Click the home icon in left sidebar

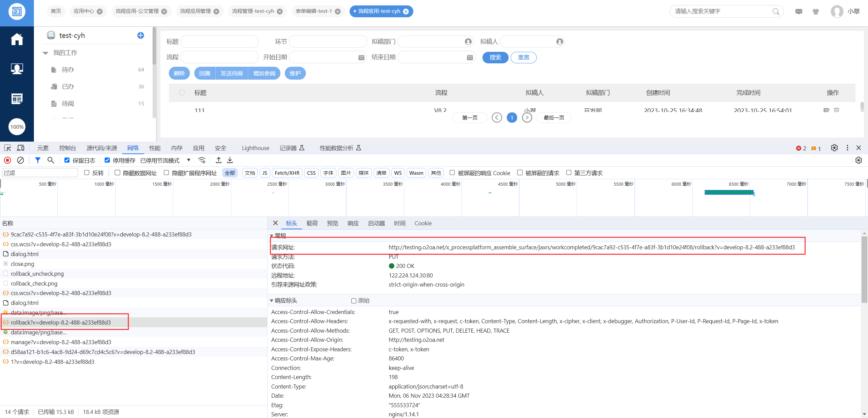point(17,39)
